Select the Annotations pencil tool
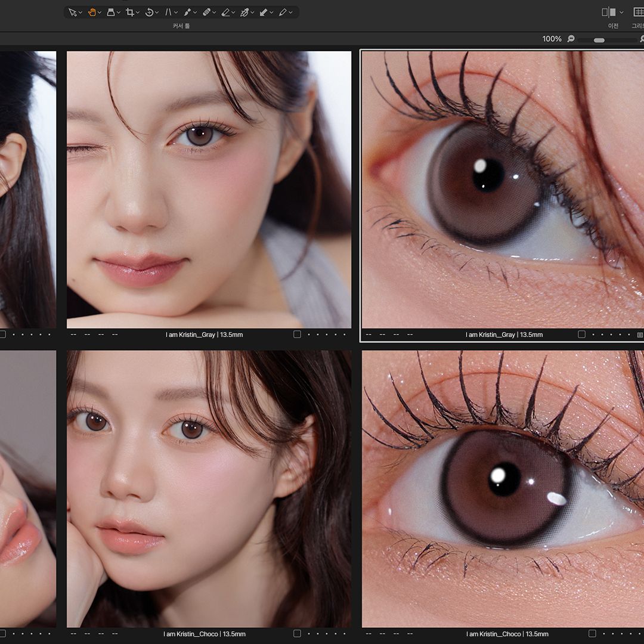The height and width of the screenshot is (644, 644). click(x=283, y=13)
